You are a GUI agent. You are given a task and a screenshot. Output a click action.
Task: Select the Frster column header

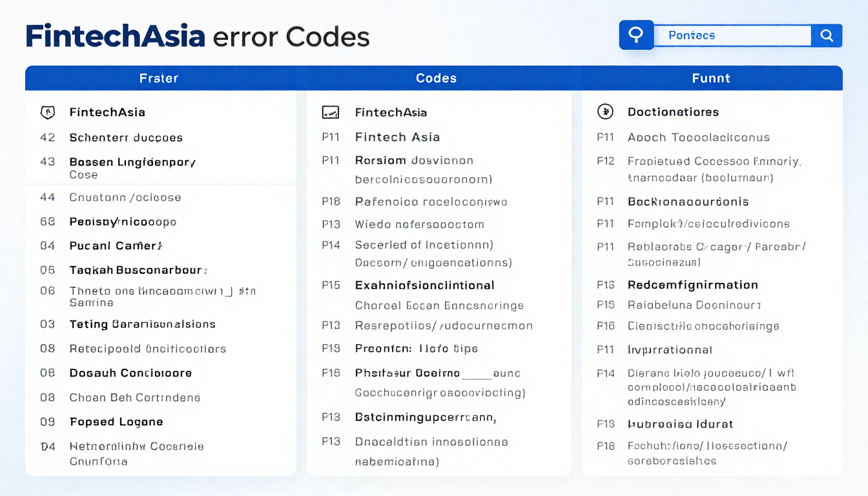tap(159, 77)
